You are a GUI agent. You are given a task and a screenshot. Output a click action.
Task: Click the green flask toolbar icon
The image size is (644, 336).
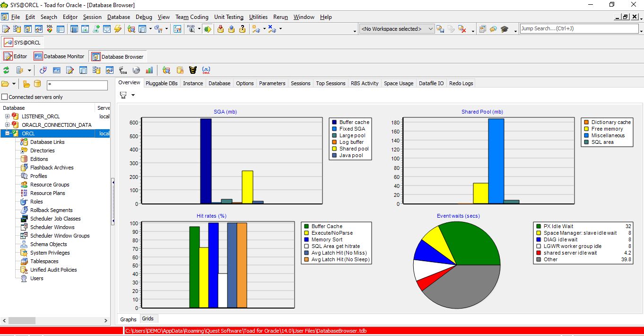click(x=96, y=29)
